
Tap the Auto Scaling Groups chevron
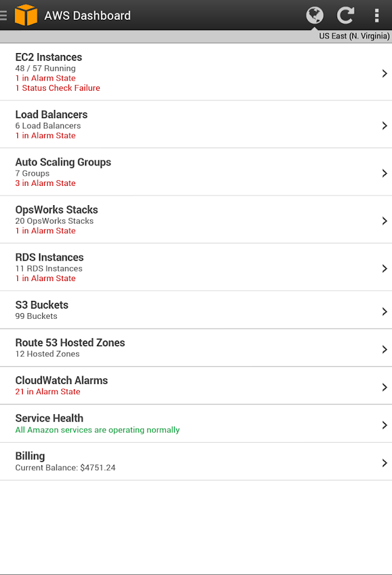pyautogui.click(x=384, y=173)
